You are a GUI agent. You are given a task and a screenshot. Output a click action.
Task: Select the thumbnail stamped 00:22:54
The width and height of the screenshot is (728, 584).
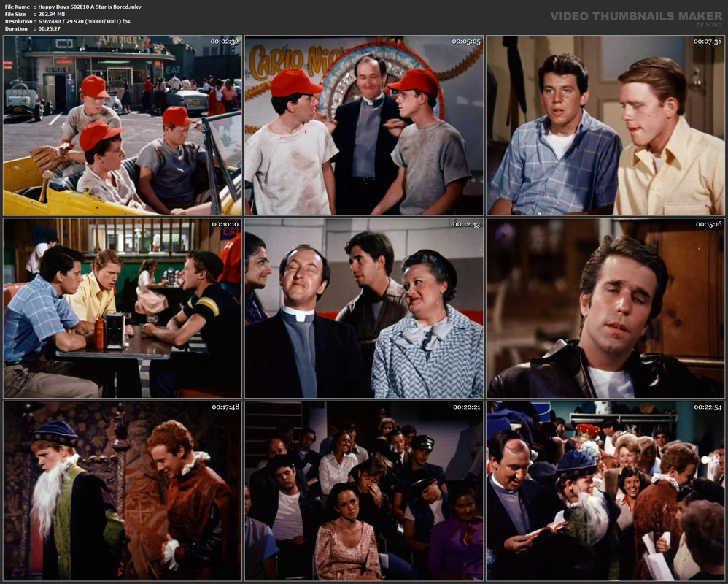(605, 491)
